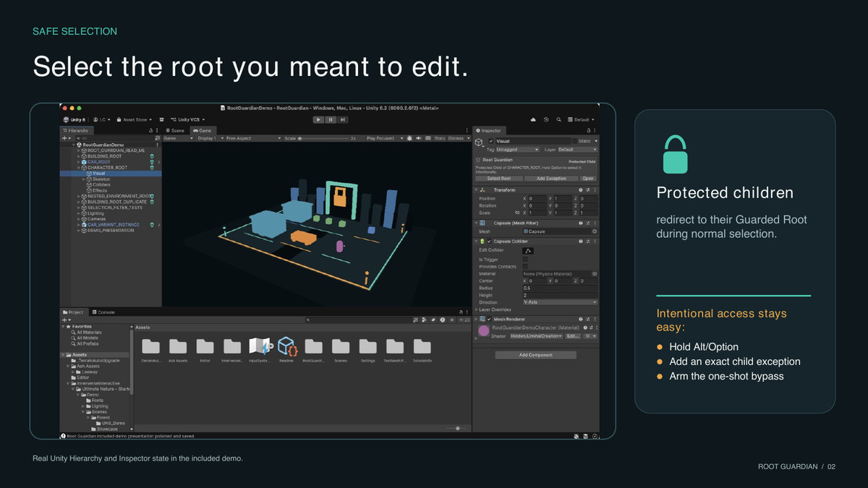Click the bug debug icon in Game view

tap(409, 138)
